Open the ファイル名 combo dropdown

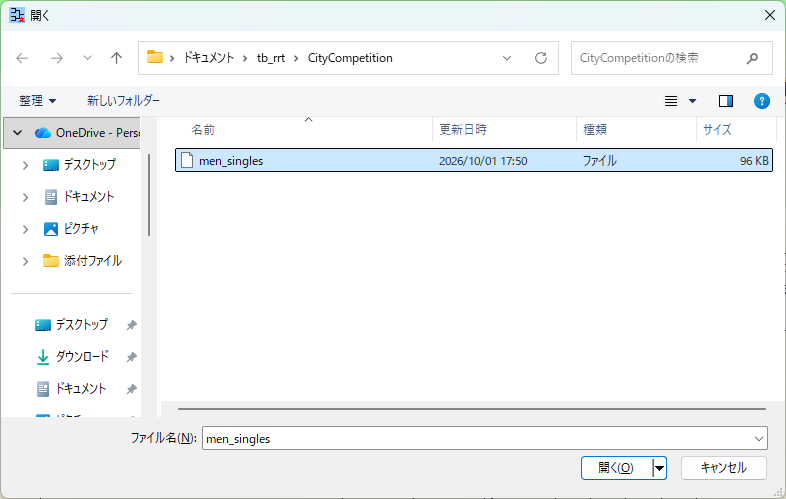758,439
